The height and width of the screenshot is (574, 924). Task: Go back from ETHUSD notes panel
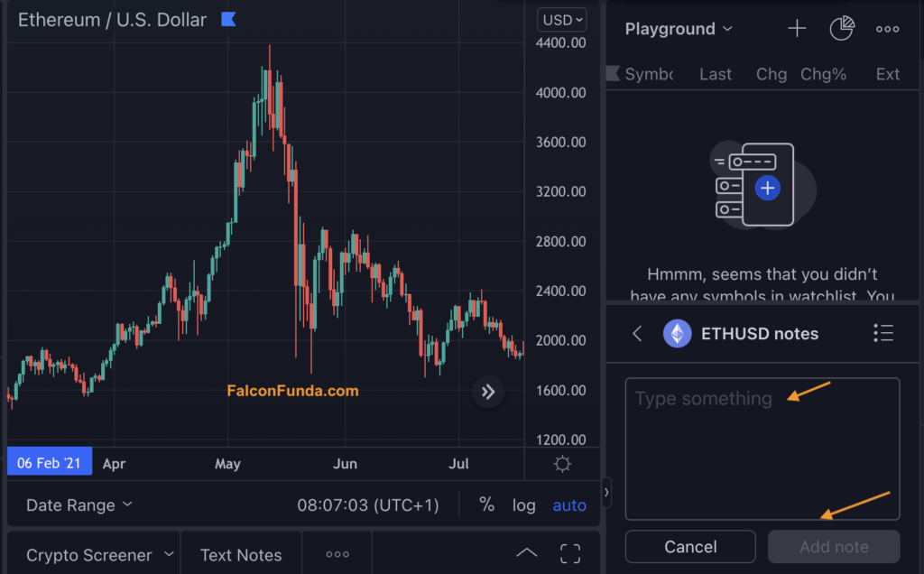click(x=637, y=333)
